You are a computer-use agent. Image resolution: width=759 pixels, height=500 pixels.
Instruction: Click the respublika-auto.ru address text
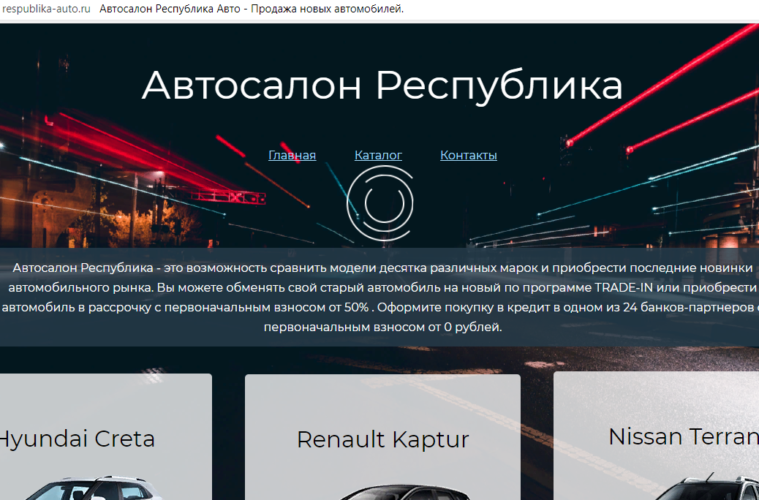click(x=46, y=9)
